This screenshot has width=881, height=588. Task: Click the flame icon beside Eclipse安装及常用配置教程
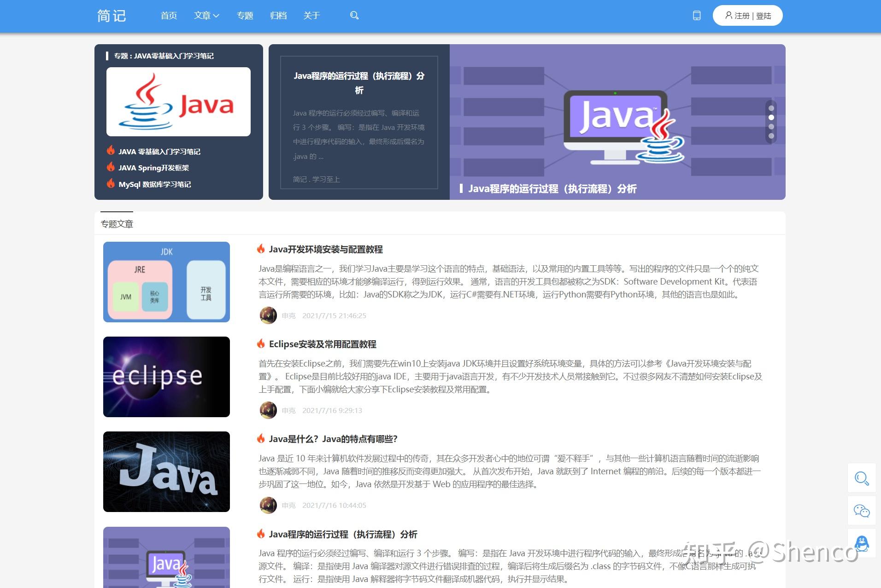(261, 343)
